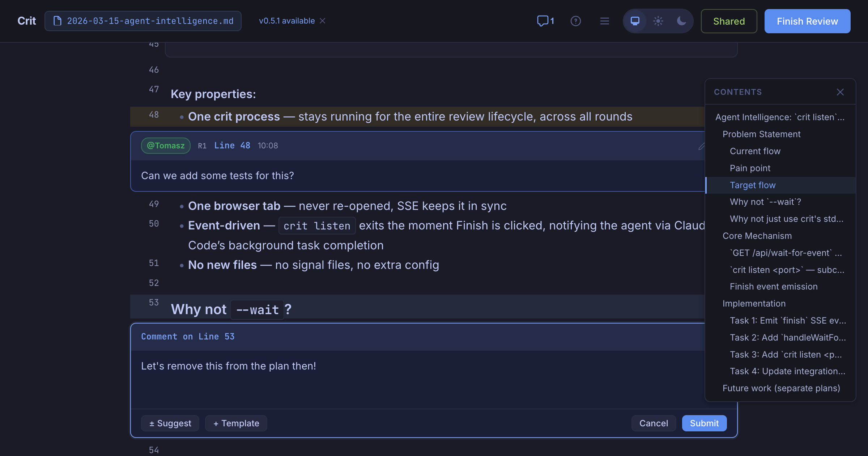Switch to light theme mode

(x=658, y=21)
